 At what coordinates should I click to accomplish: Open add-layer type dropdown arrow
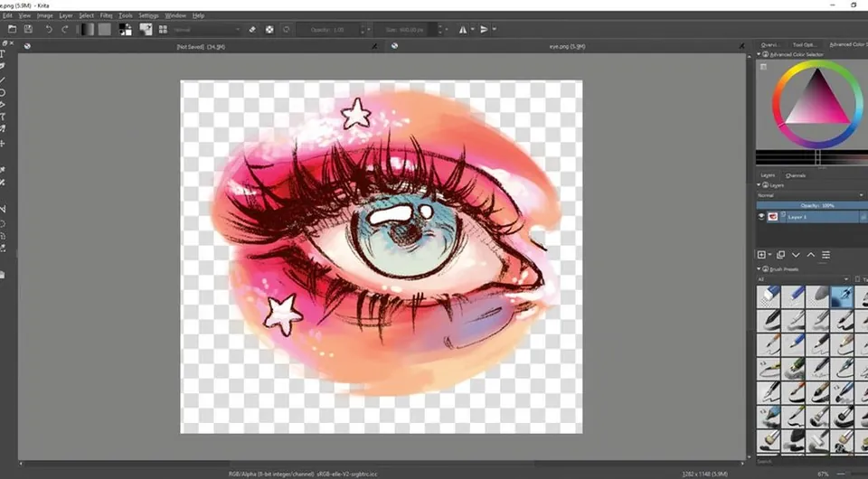[769, 255]
